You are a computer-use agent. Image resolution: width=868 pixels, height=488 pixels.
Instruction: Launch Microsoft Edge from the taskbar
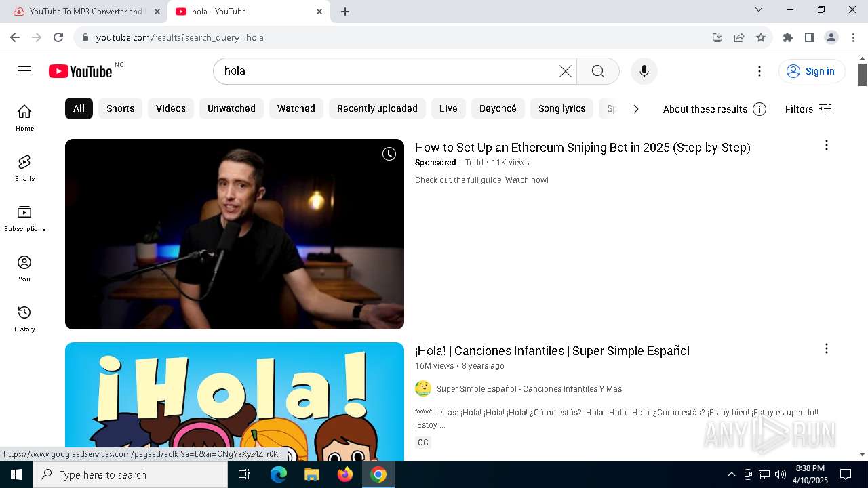point(279,474)
